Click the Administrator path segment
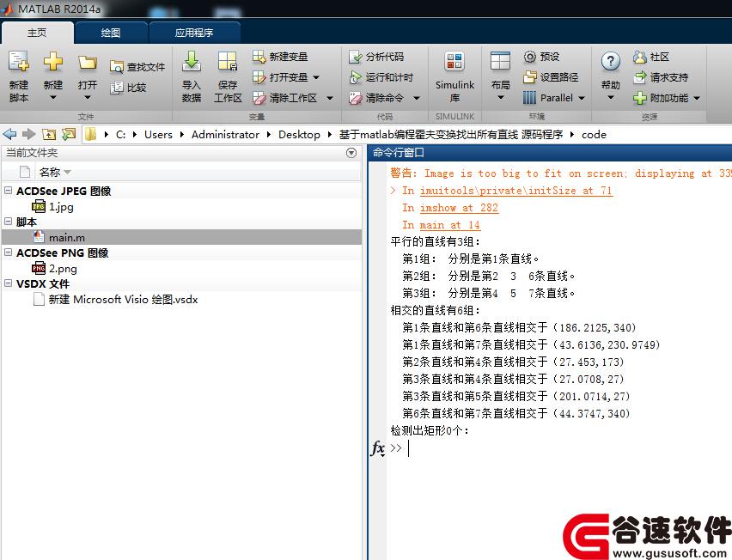This screenshot has height=560, width=732. pos(225,134)
